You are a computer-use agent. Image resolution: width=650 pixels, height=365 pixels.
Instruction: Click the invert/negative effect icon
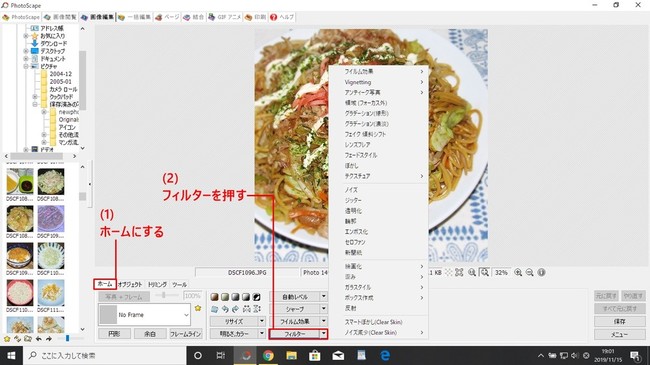[x=257, y=297]
